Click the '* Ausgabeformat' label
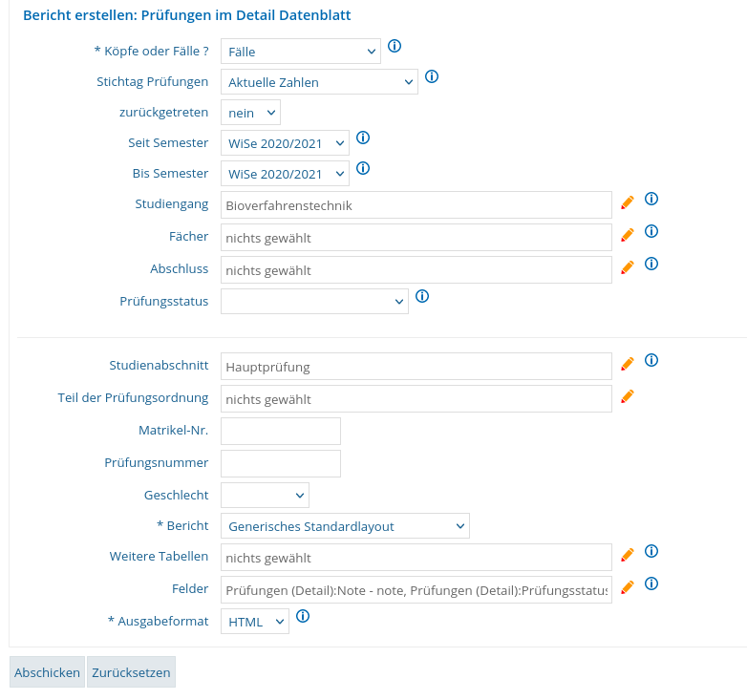This screenshot has height=700, width=747. [x=159, y=621]
